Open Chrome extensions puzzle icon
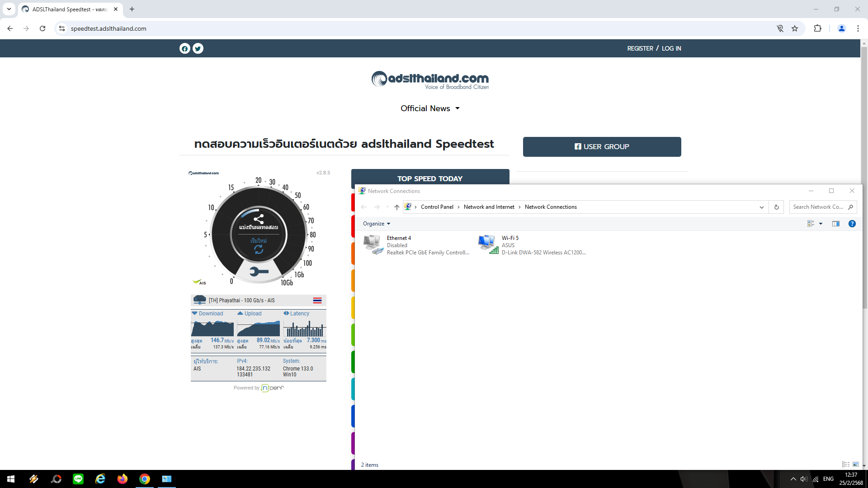The width and height of the screenshot is (868, 488). tap(817, 28)
